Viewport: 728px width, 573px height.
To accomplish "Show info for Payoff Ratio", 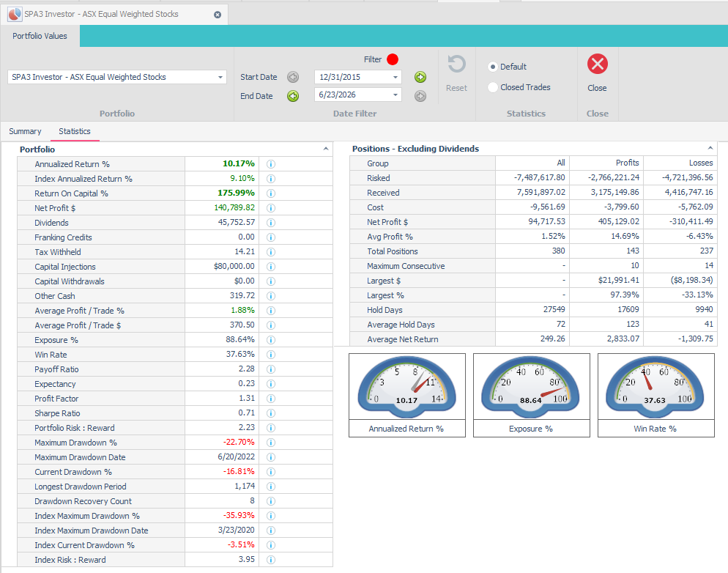I will pyautogui.click(x=271, y=369).
